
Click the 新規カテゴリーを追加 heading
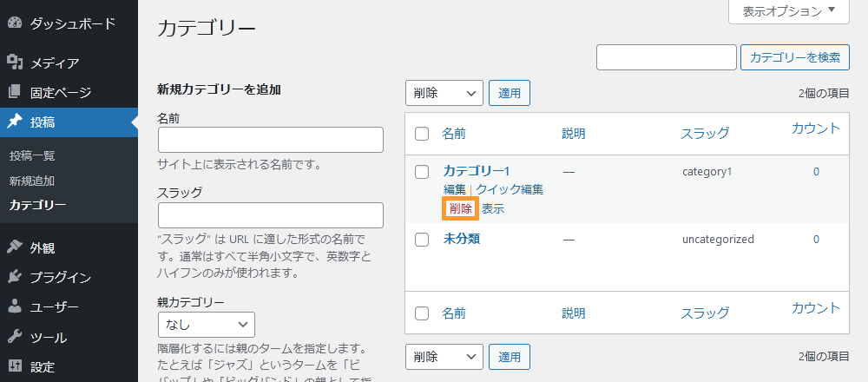(220, 89)
